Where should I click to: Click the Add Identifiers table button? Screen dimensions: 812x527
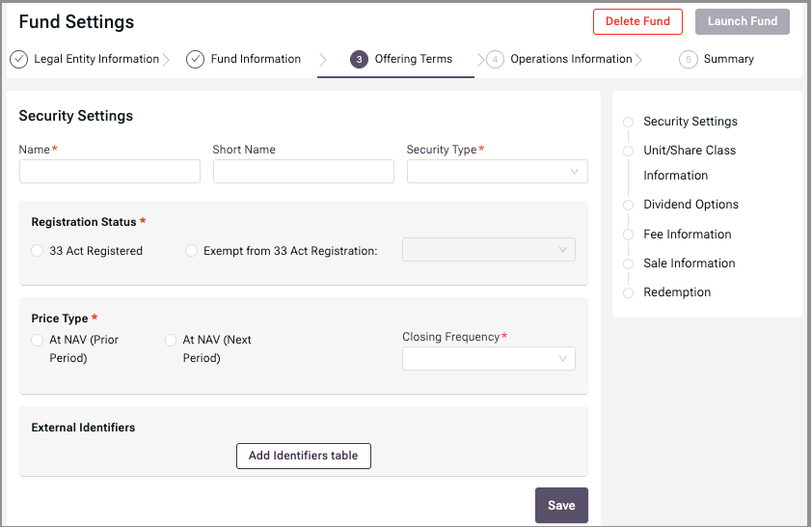point(304,456)
